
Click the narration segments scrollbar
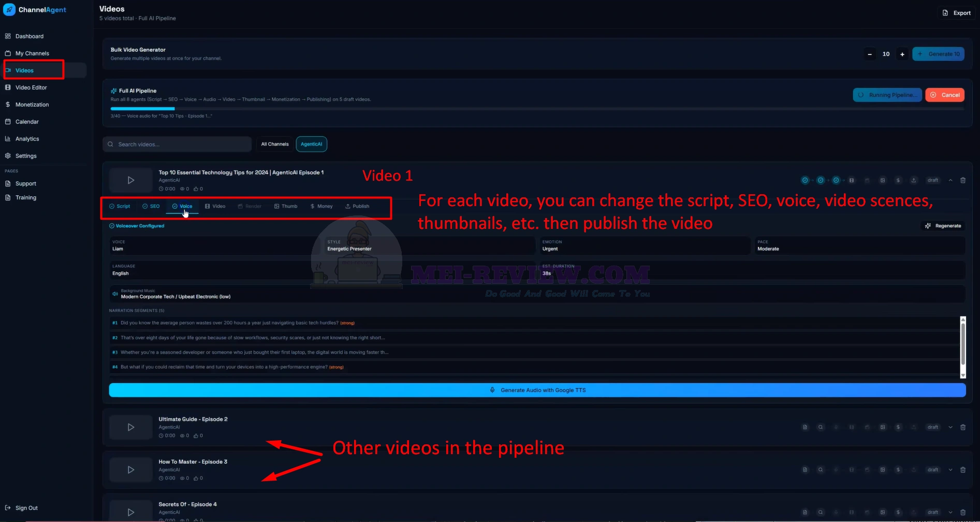click(963, 344)
